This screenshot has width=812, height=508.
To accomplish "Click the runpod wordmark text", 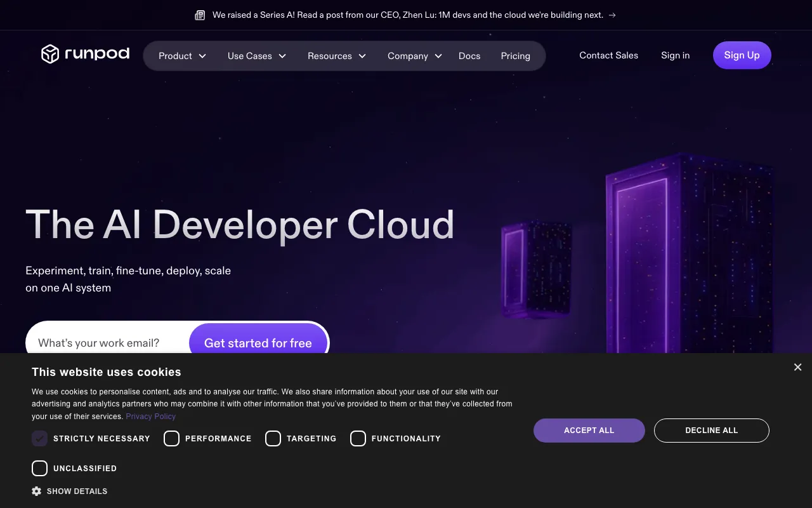I will pyautogui.click(x=97, y=54).
